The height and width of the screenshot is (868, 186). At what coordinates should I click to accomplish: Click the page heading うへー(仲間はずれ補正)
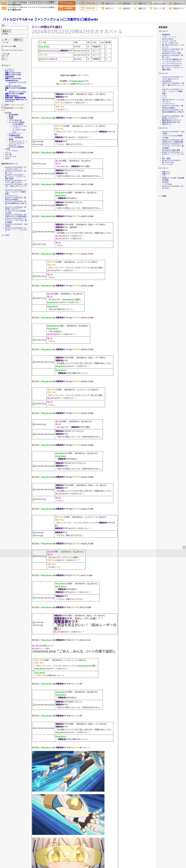47,27
